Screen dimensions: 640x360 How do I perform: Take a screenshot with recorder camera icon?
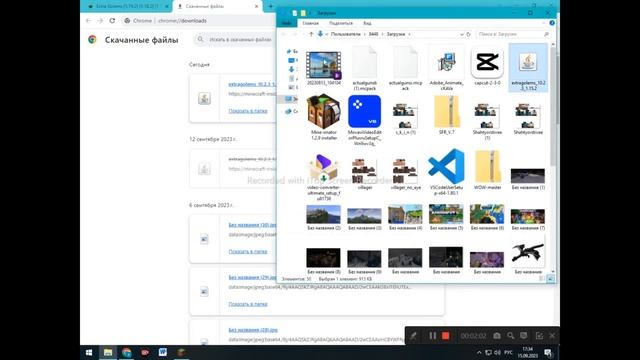497,336
